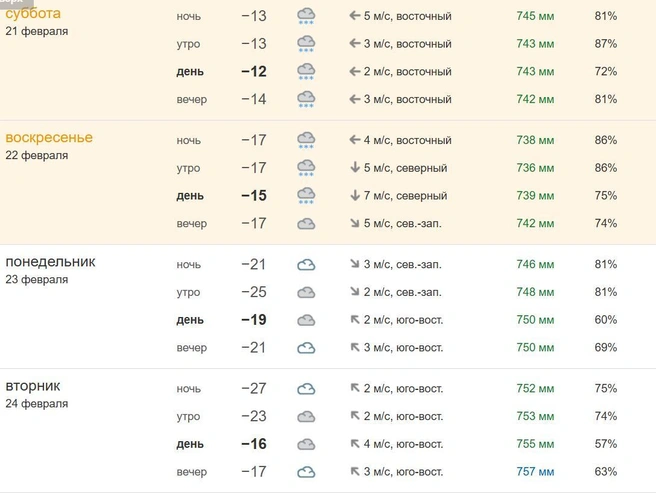This screenshot has height=493, width=656.
Task: Select the 24 февраля date label
Action: [36, 404]
